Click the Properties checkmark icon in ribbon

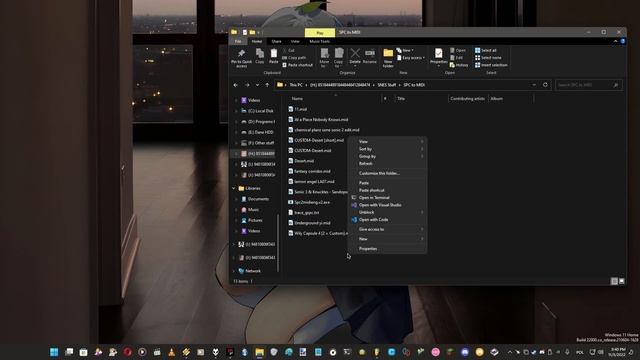[438, 53]
